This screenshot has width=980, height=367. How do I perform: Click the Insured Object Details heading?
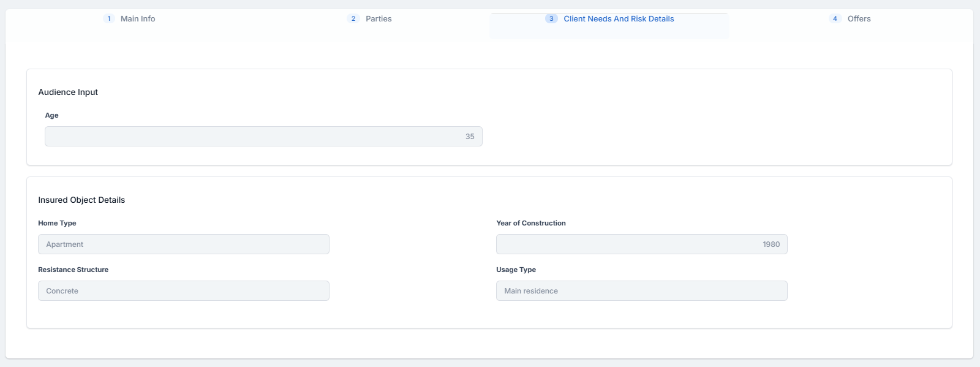(x=81, y=200)
